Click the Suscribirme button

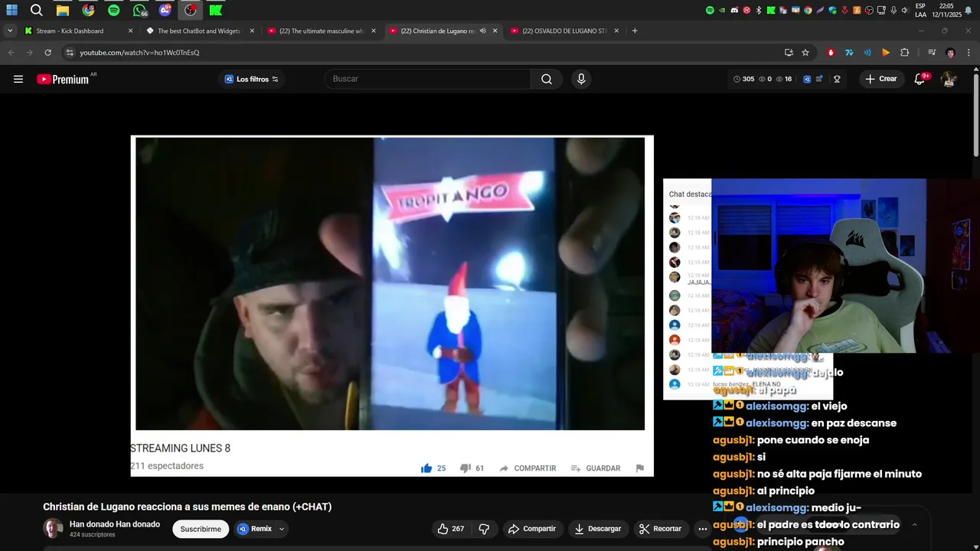click(201, 529)
